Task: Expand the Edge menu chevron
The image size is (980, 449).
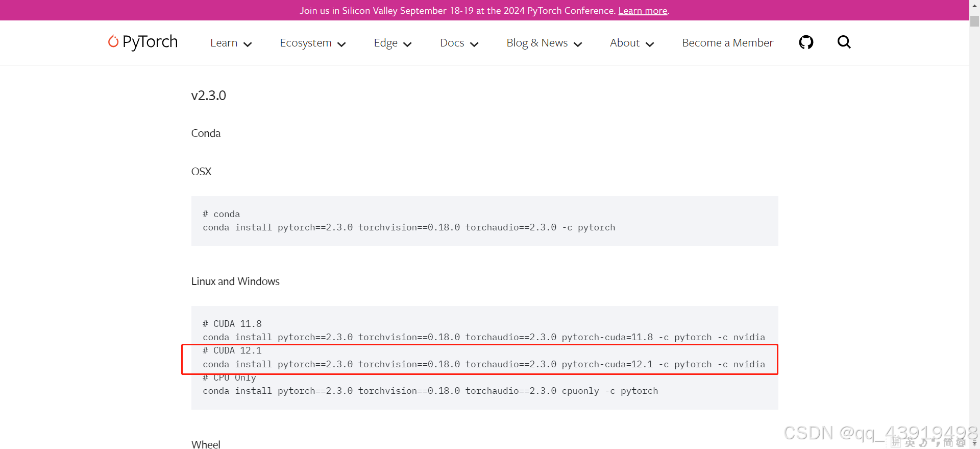Action: pyautogui.click(x=407, y=44)
